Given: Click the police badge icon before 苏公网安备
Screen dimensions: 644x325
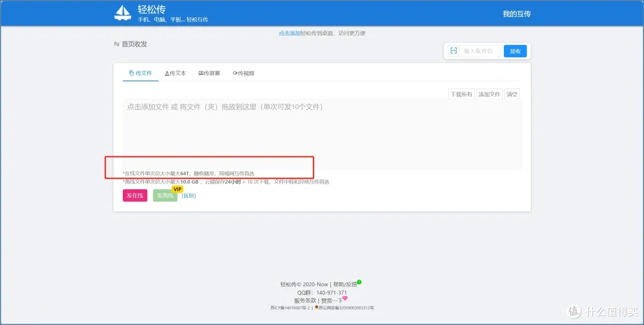Looking at the screenshot, I should [316, 307].
